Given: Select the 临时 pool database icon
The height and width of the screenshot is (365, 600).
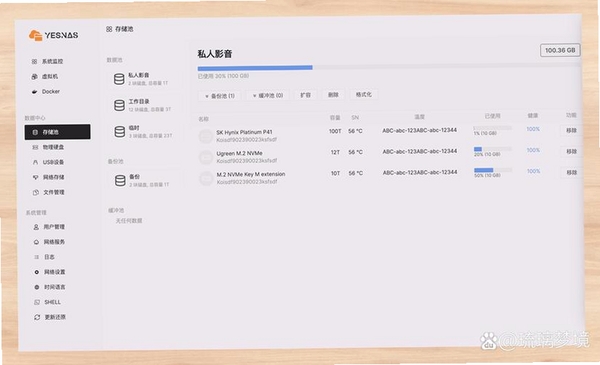Looking at the screenshot, I should click(x=120, y=132).
